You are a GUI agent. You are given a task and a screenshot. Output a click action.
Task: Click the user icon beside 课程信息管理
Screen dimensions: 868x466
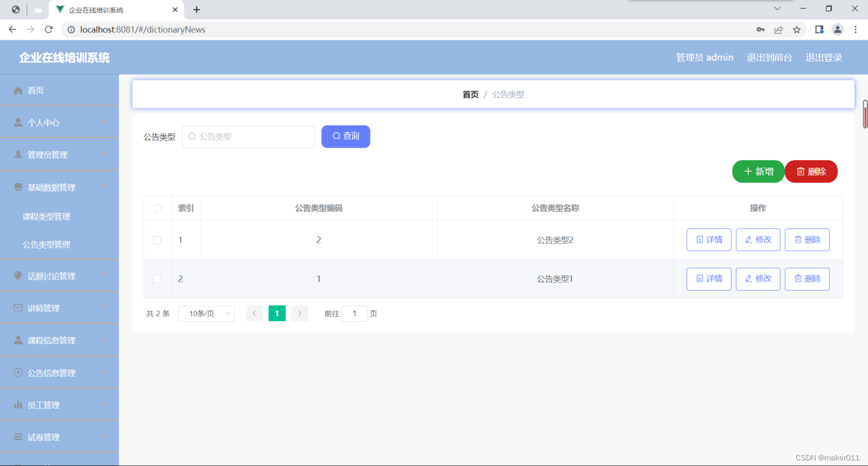coord(18,340)
